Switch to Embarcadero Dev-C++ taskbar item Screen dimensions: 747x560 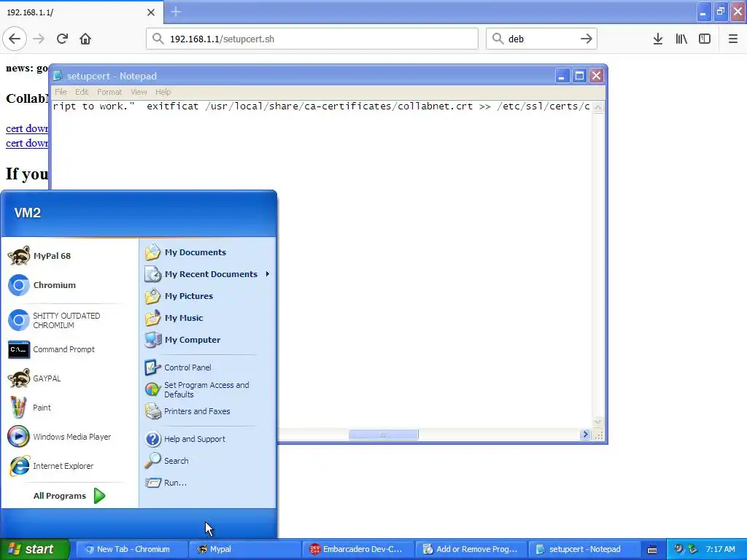357,549
